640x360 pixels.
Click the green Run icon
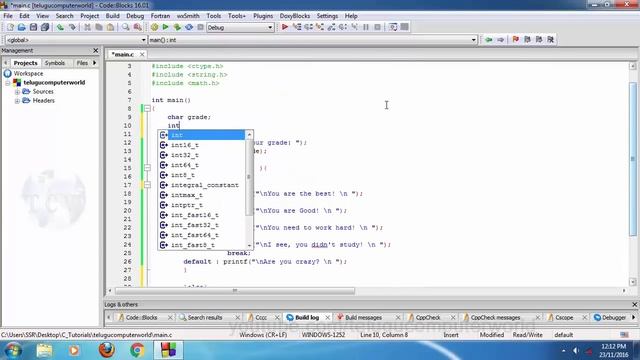[165, 27]
